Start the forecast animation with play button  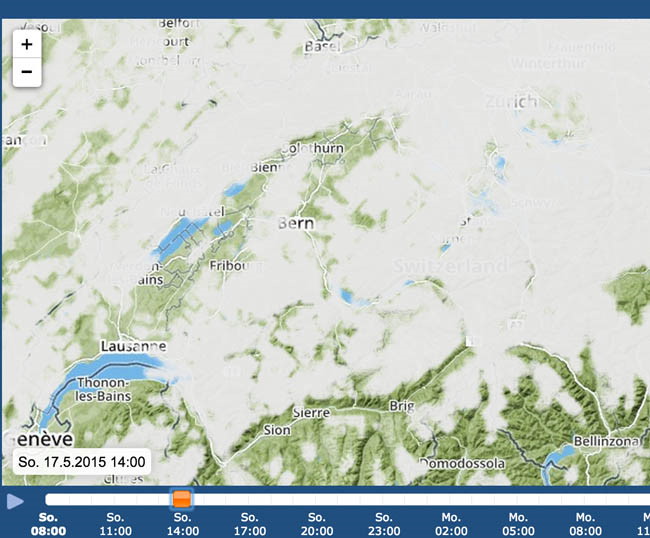tap(15, 501)
